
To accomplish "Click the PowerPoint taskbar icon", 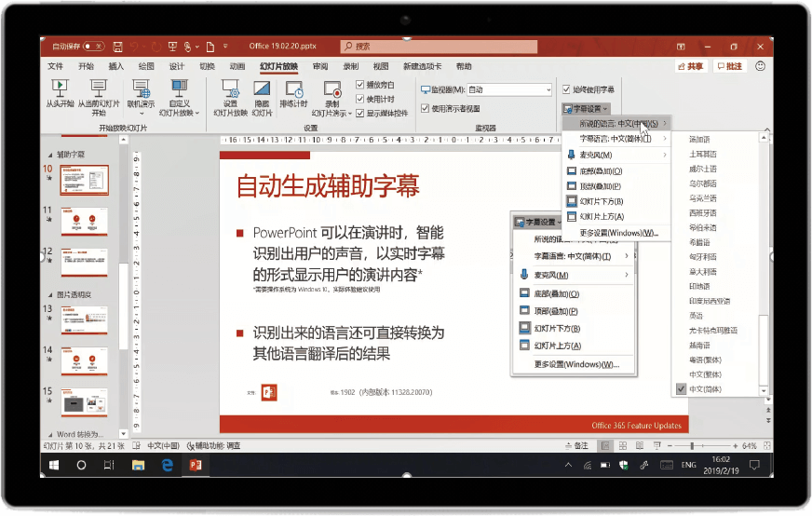I will (196, 465).
